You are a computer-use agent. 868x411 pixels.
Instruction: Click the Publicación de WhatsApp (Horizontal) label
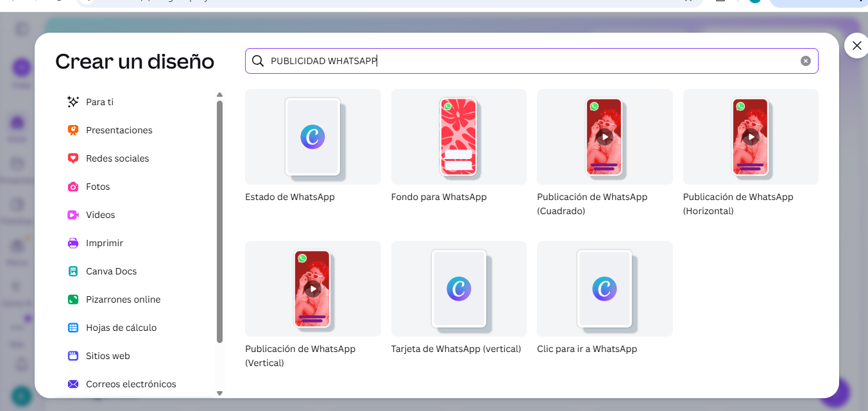click(738, 204)
